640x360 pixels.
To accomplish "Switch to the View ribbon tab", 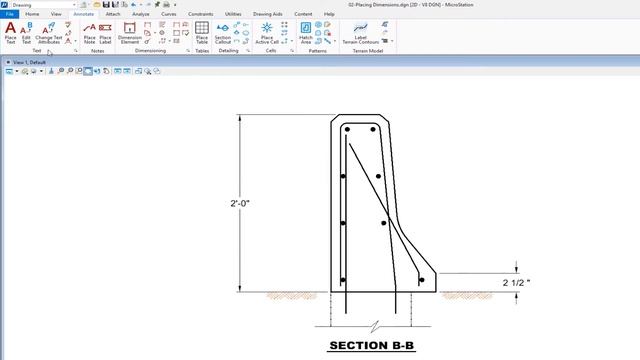I will tap(56, 14).
